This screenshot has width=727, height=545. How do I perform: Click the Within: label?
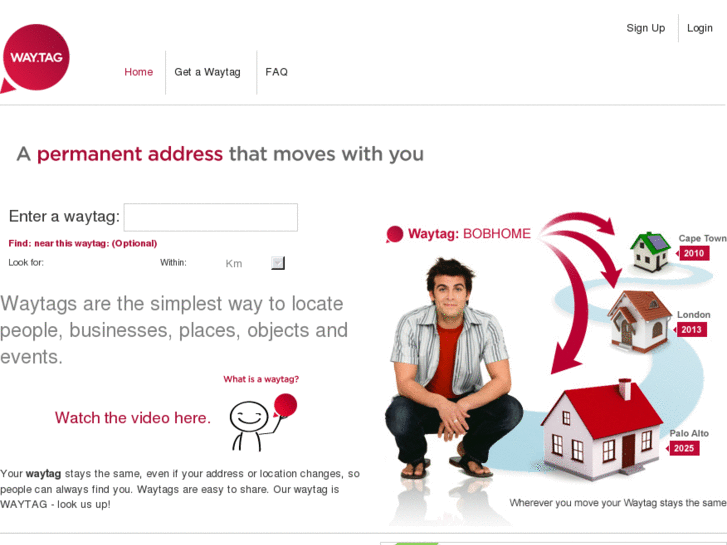173,263
